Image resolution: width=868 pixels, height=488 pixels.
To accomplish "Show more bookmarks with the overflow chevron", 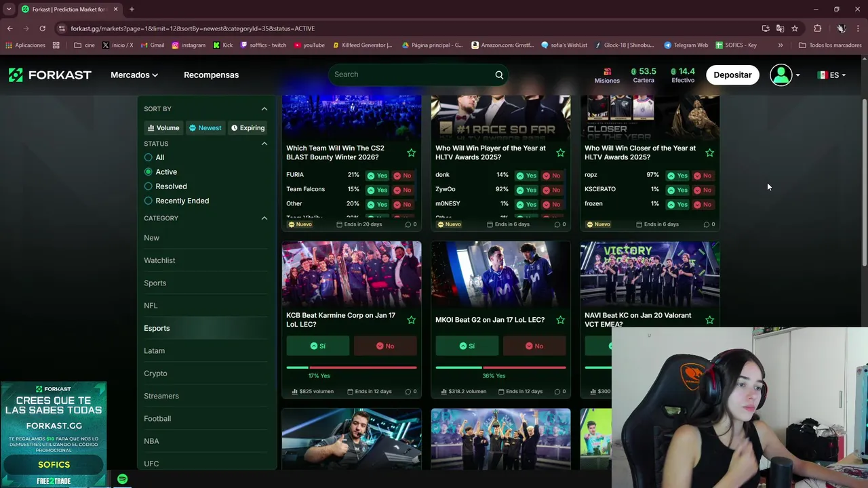I will point(781,45).
